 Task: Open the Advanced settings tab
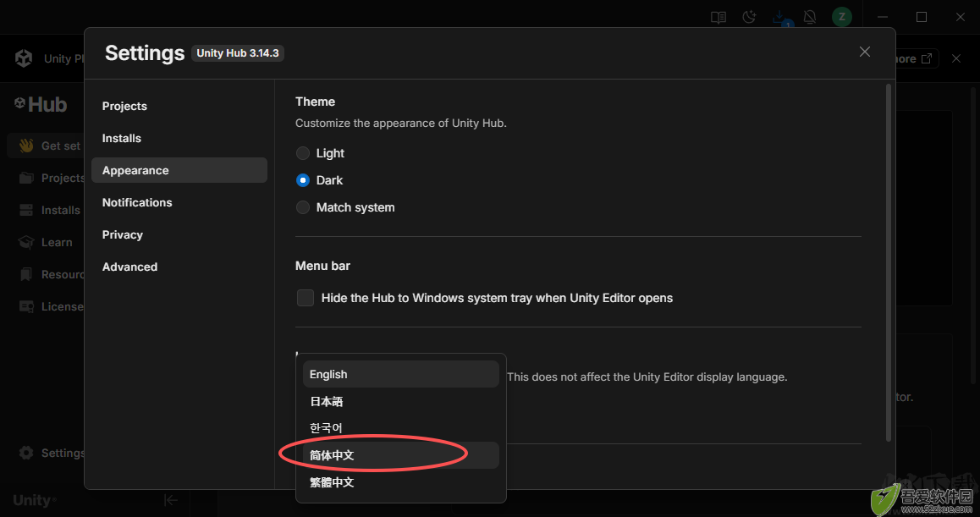[179, 267]
